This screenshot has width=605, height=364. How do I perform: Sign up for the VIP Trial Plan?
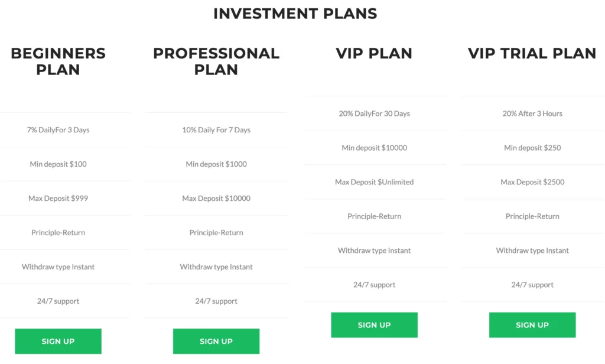(532, 324)
